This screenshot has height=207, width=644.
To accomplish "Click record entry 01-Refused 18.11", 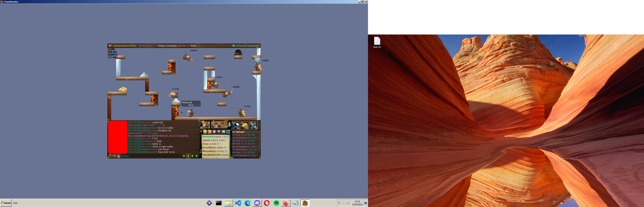I will coord(245,132).
